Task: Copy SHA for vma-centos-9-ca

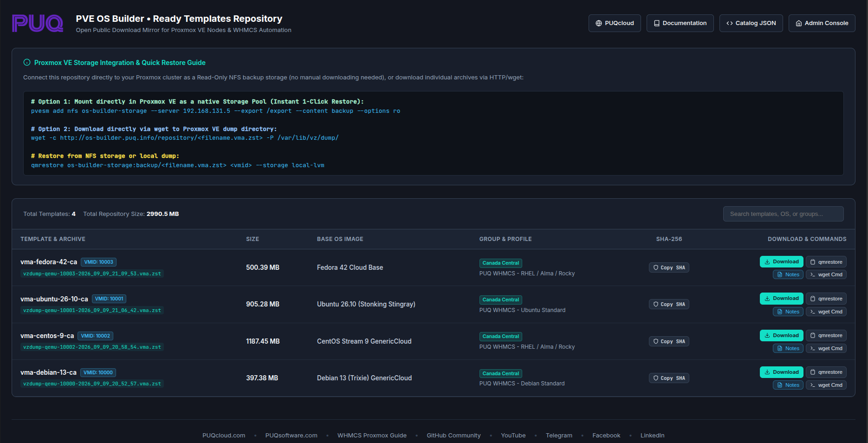Action: (x=669, y=341)
